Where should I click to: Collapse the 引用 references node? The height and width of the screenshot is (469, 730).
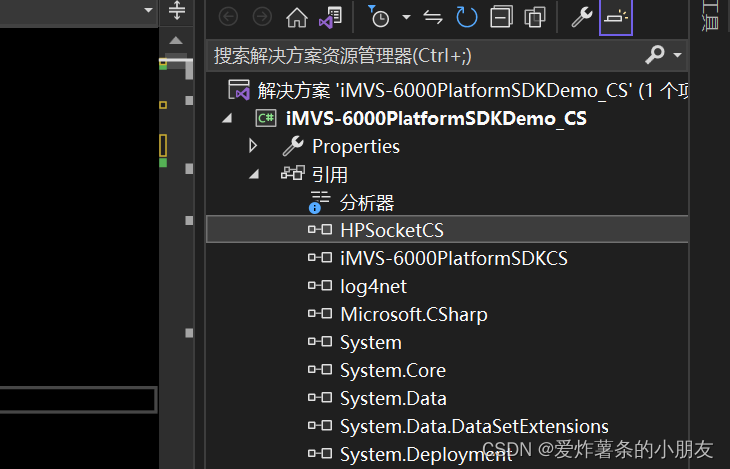click(x=254, y=174)
